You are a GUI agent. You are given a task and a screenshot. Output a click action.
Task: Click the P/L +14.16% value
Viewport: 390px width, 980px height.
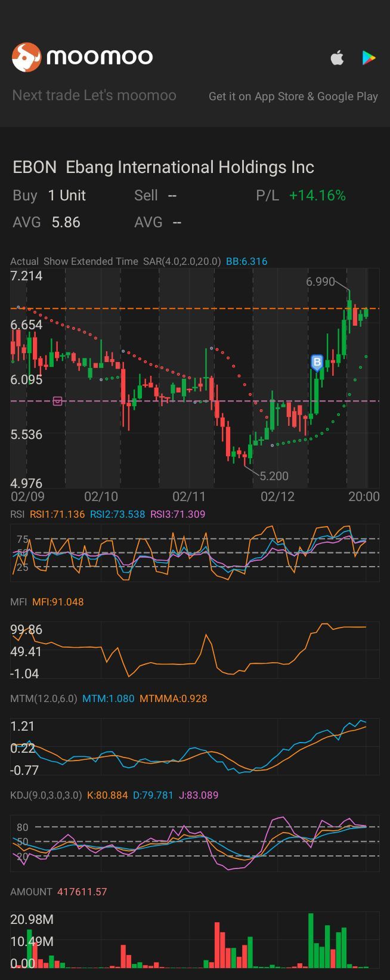[317, 196]
